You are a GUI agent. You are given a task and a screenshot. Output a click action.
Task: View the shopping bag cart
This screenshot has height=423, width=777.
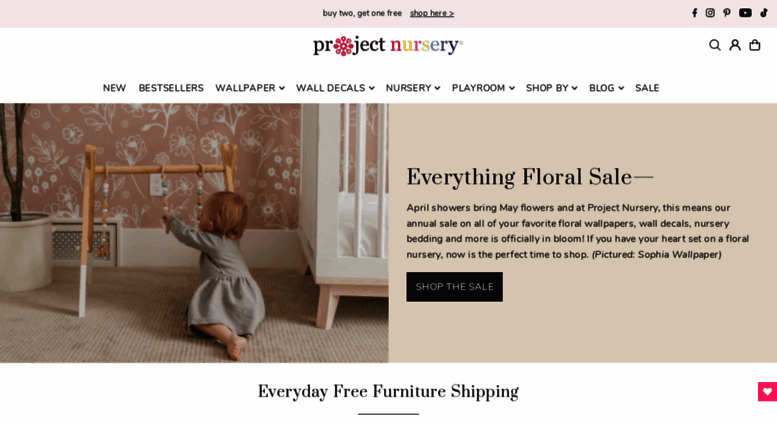pos(755,45)
